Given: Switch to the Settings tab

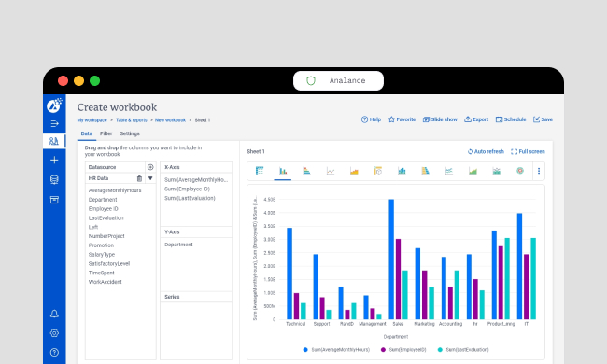Looking at the screenshot, I should [x=130, y=133].
